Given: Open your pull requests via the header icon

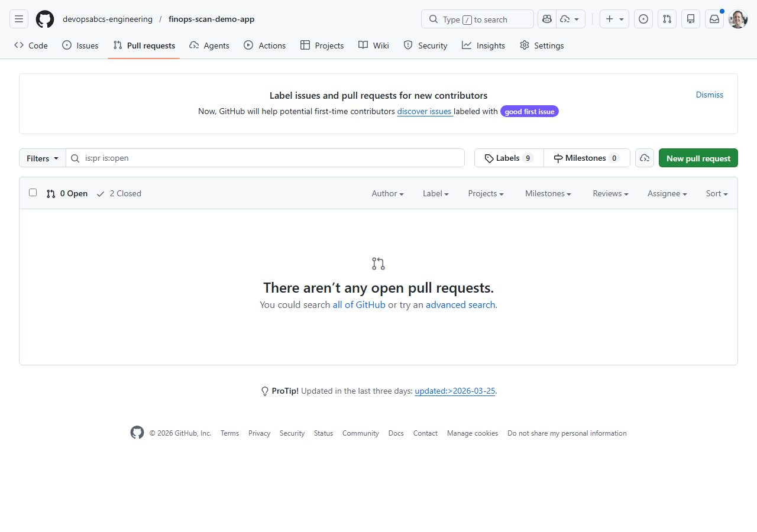Looking at the screenshot, I should [667, 18].
